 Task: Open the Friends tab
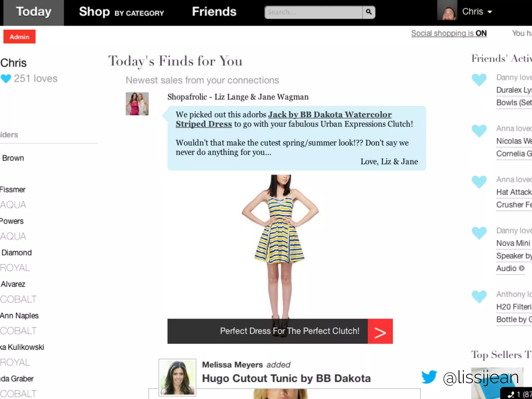(214, 12)
